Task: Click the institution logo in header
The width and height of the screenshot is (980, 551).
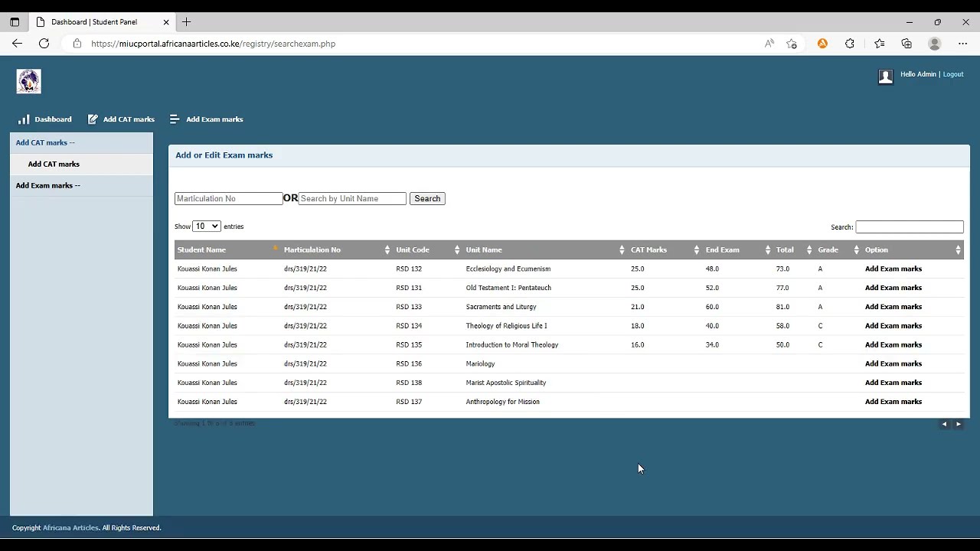Action: (29, 81)
